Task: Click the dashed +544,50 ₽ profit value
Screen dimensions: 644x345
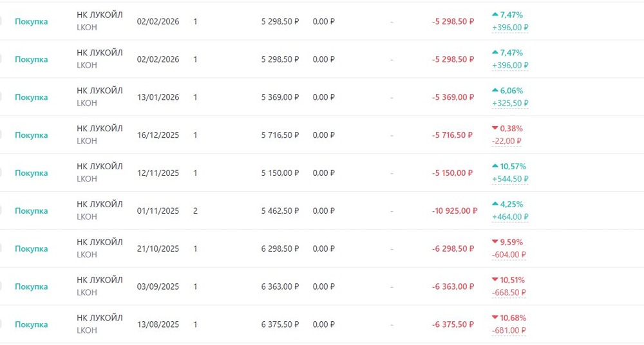Action: pos(509,179)
